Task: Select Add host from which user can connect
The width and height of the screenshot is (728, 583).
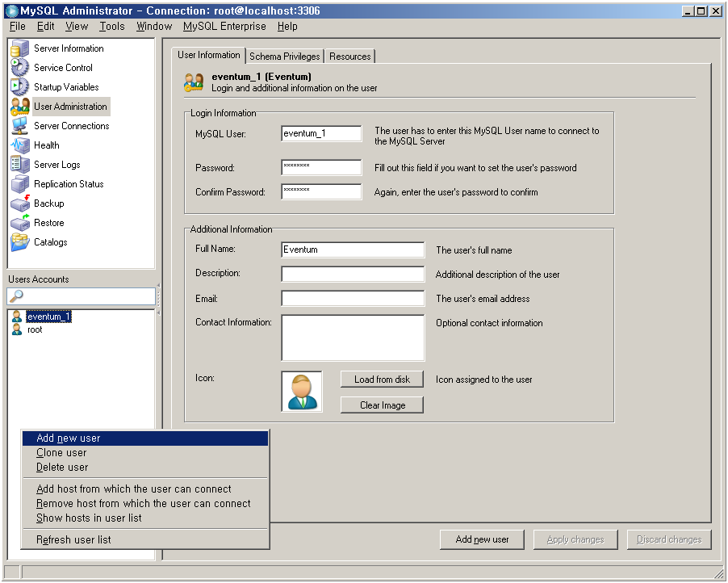Action: (145, 489)
